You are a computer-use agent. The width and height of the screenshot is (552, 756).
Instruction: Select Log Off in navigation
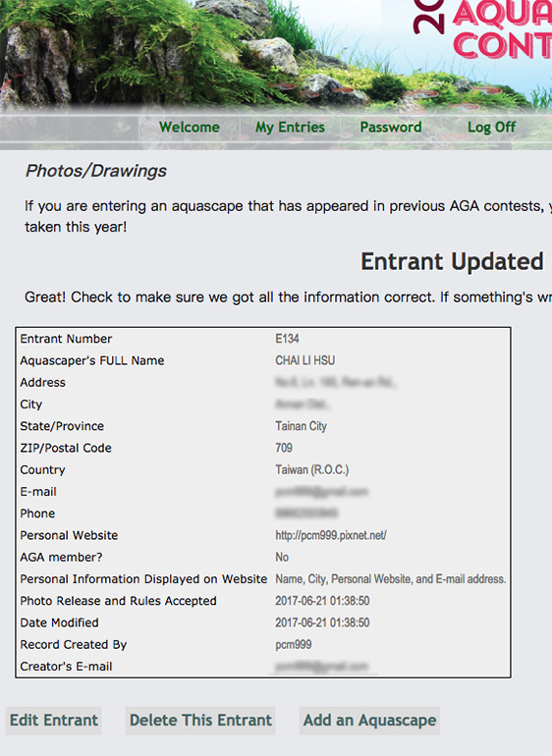coord(491,128)
